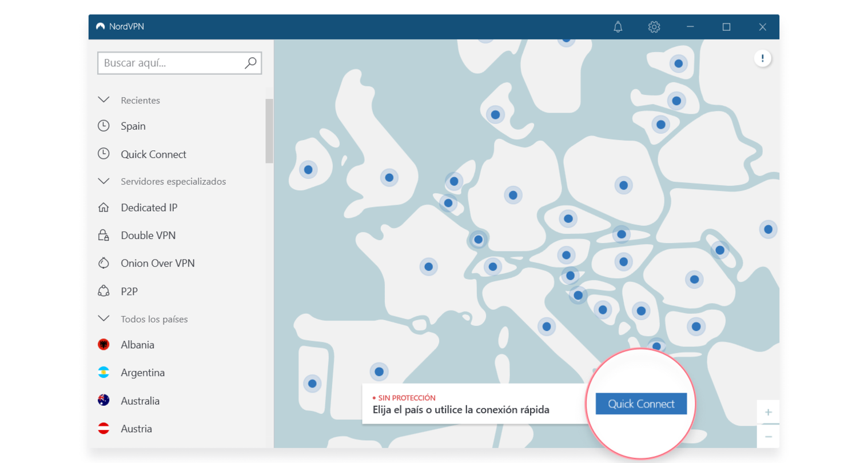The image size is (868, 463).
Task: Open the settings gear icon
Action: tap(654, 27)
